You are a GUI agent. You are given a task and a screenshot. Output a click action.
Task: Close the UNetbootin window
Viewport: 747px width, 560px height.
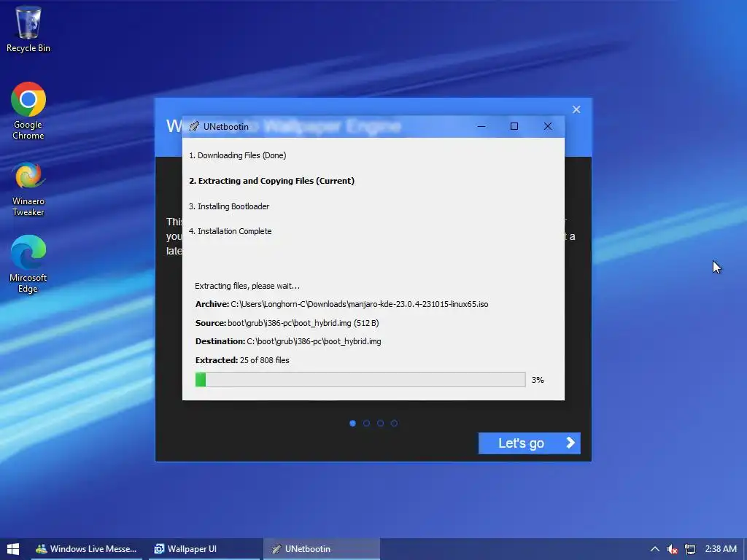[x=548, y=126]
